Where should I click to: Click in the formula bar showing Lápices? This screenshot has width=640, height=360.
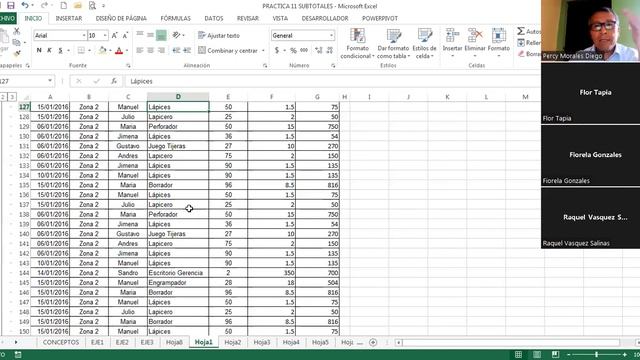pos(333,81)
